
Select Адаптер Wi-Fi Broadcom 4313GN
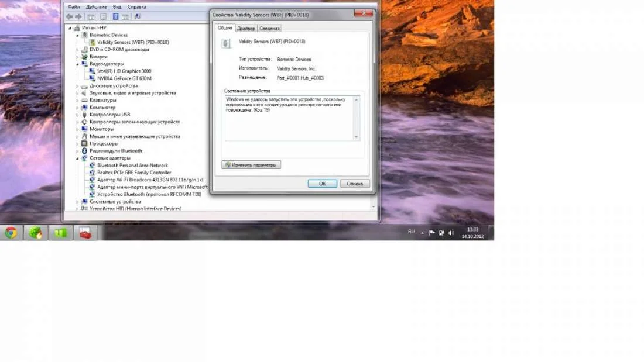(150, 180)
